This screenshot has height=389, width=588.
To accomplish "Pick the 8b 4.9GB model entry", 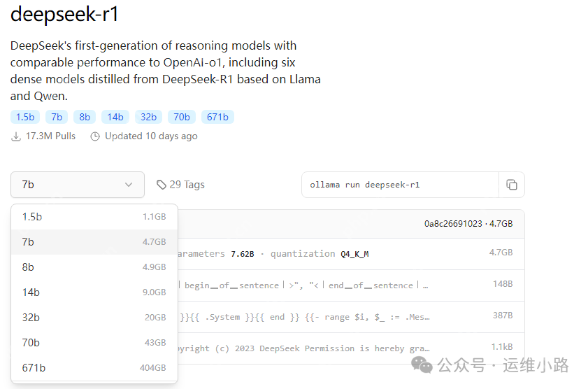I will (94, 267).
